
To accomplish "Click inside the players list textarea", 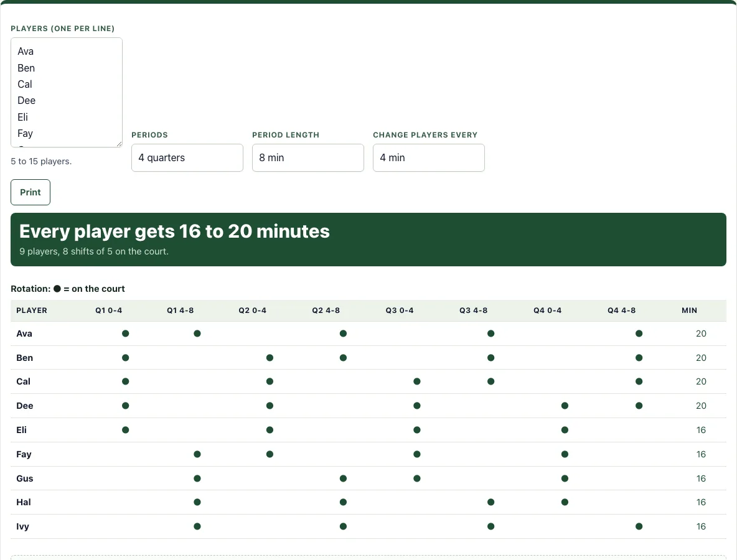I will pos(66,93).
